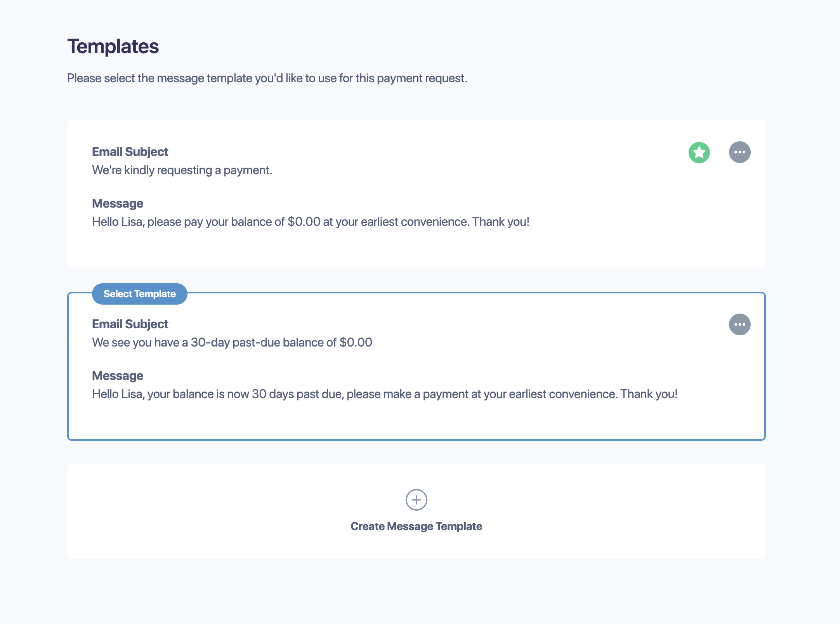Click the Create Message Template label
Viewport: 840px width, 624px height.
tap(416, 526)
